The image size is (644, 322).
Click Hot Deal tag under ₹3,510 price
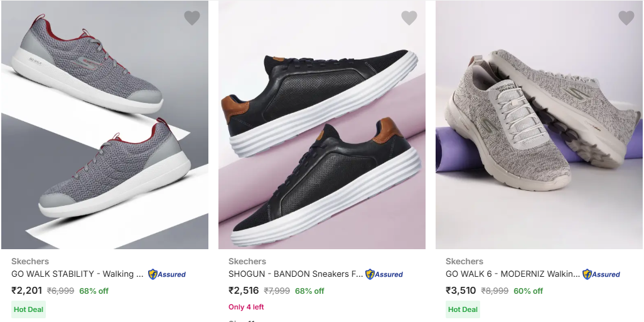pos(463,309)
